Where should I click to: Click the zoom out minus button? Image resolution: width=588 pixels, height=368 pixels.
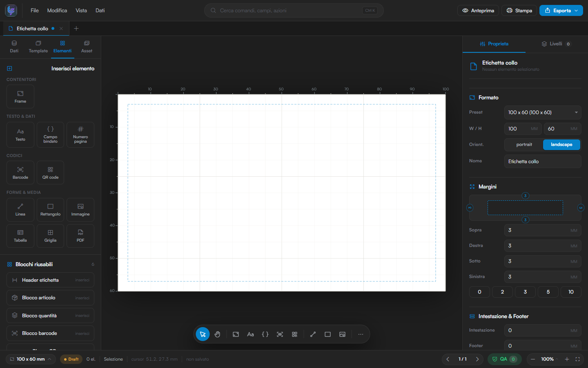[532, 359]
